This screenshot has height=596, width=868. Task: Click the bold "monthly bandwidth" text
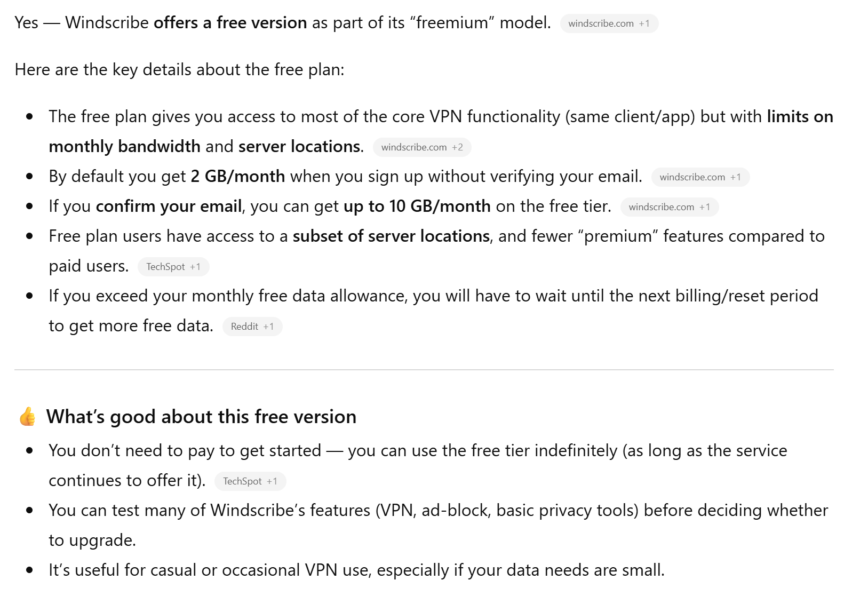(x=124, y=147)
